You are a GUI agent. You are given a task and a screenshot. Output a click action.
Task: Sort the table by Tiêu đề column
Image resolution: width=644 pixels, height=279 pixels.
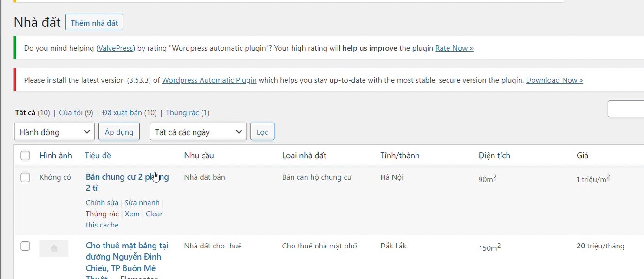click(x=98, y=156)
